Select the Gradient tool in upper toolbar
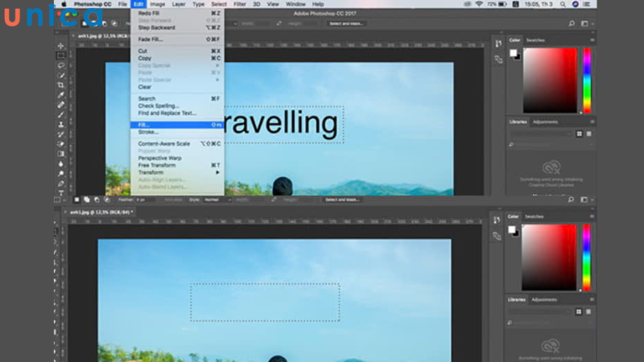644x362 pixels. [x=61, y=154]
